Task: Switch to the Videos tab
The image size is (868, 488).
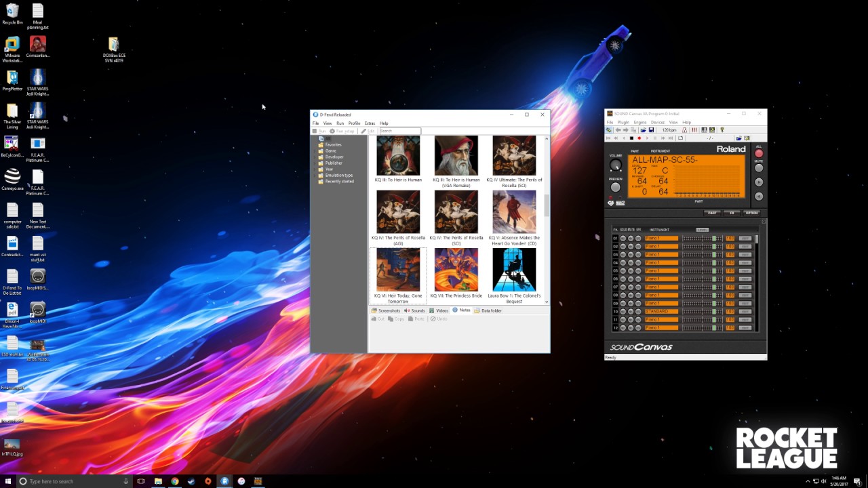Action: coord(439,310)
